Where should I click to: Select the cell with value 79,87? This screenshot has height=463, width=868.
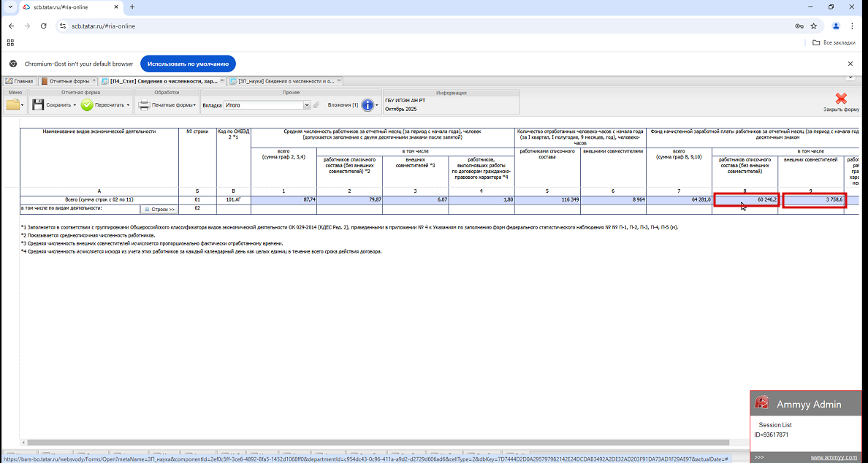click(x=349, y=199)
